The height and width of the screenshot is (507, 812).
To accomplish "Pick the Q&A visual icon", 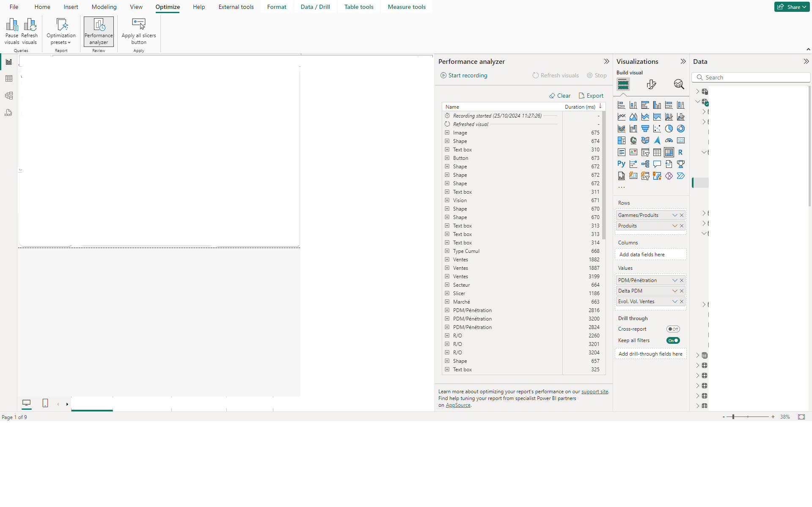I will (657, 164).
